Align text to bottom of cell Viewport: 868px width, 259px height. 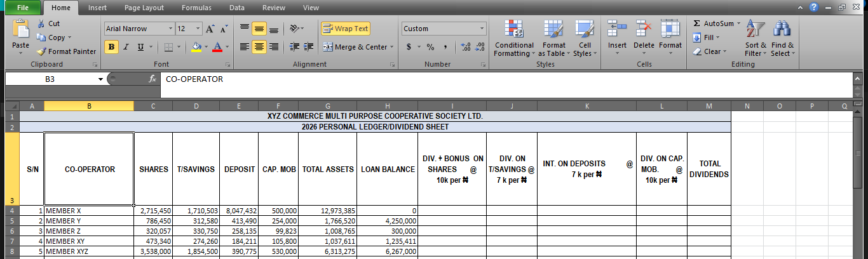[x=273, y=29]
